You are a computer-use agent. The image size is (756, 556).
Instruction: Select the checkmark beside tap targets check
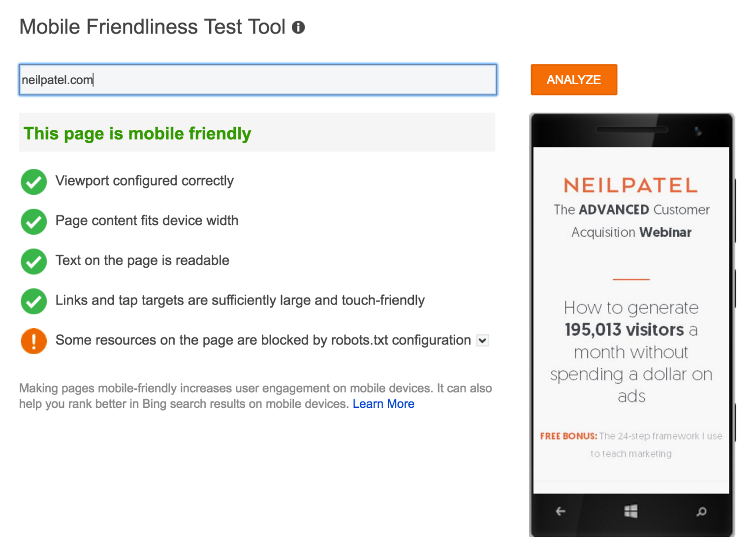[33, 301]
